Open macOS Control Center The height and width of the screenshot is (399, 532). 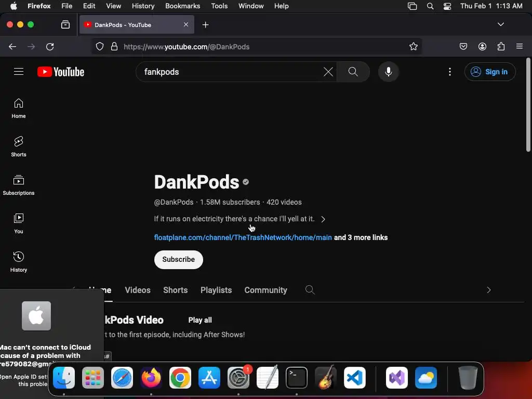tap(447, 6)
